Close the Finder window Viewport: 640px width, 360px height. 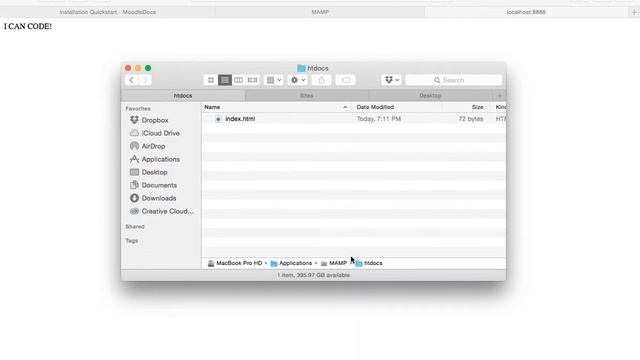click(x=128, y=68)
